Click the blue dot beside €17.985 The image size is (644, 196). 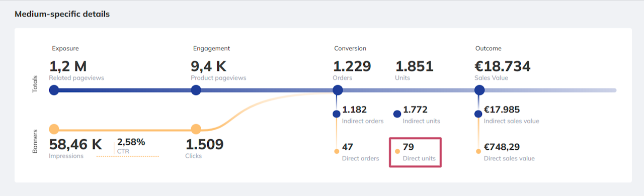tap(478, 114)
